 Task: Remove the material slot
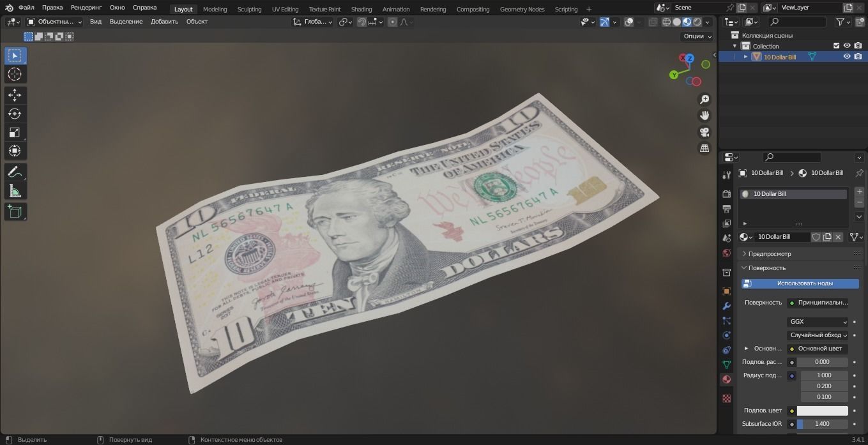(x=859, y=202)
